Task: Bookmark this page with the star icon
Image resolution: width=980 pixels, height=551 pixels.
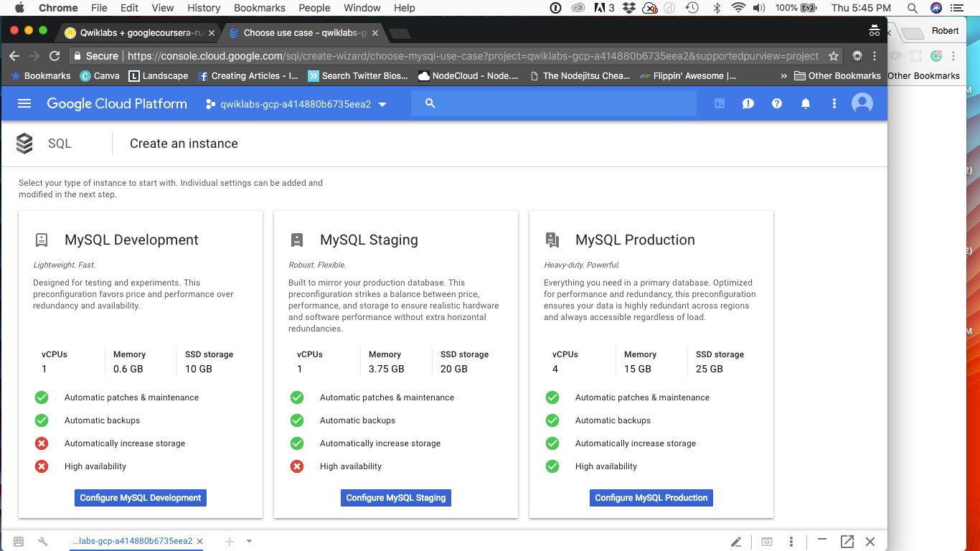Action: [833, 56]
